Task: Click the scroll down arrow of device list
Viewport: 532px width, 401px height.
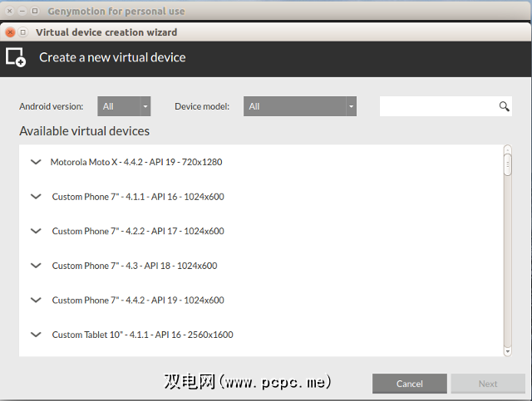Action: [x=508, y=351]
